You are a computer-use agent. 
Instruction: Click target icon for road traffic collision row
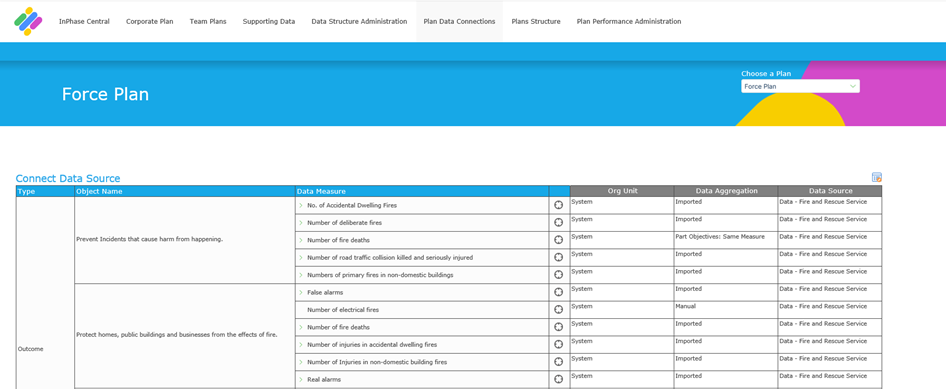(559, 258)
